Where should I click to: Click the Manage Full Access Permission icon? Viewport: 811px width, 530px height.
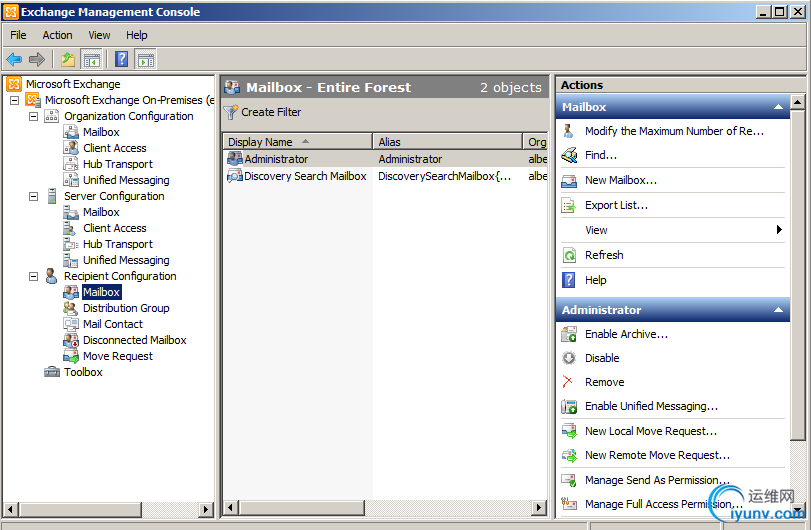(x=569, y=503)
